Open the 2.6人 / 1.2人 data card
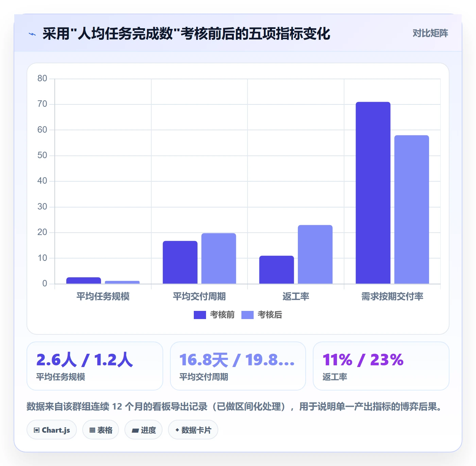 click(x=95, y=366)
